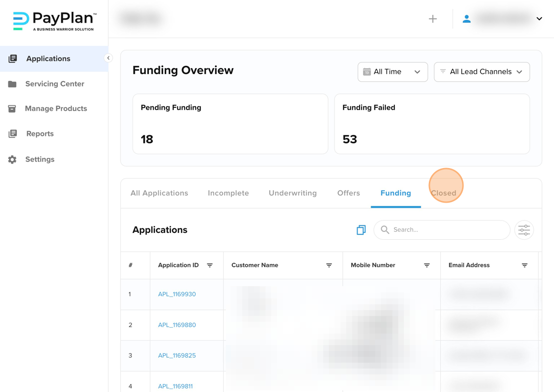Open application APL_1169825
554x392 pixels.
tap(177, 355)
